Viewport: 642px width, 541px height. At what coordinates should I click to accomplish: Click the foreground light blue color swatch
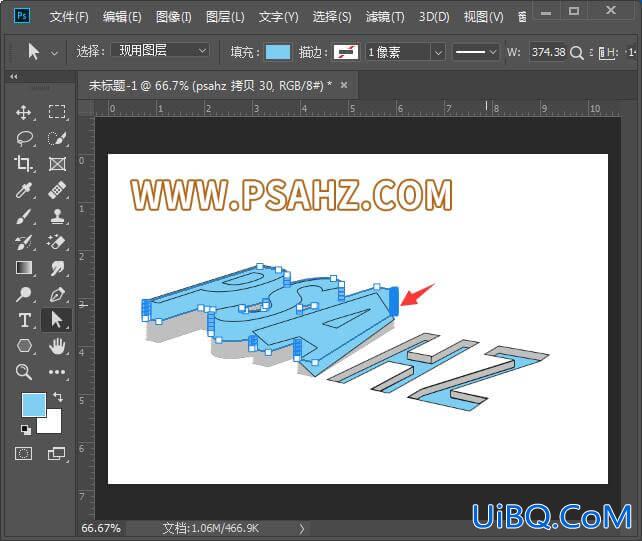click(34, 405)
